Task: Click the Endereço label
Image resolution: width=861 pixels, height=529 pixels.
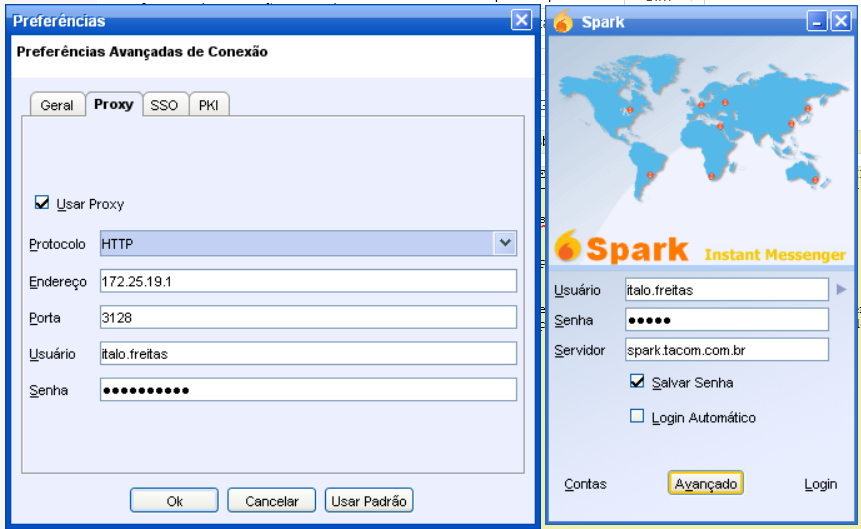Action: coord(58,282)
